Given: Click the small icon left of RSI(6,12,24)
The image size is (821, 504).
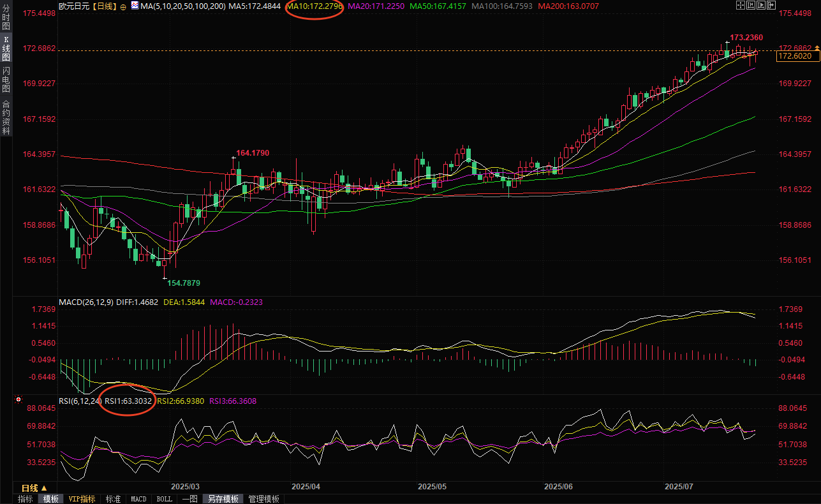Looking at the screenshot, I should [x=18, y=401].
